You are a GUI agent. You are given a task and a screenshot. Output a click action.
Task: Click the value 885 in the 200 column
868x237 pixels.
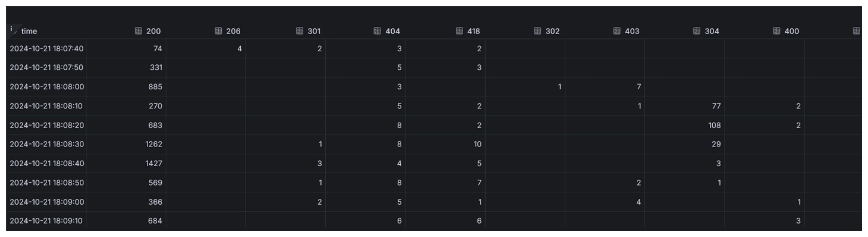[x=156, y=87]
